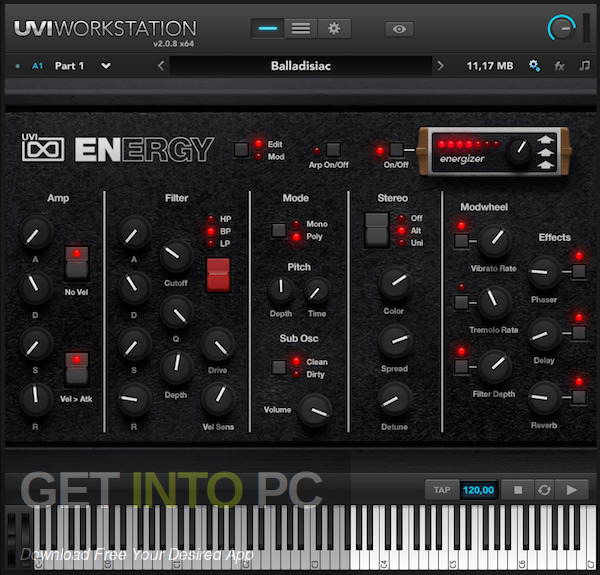Click the eye preview icon
The height and width of the screenshot is (575, 600).
coord(399,29)
